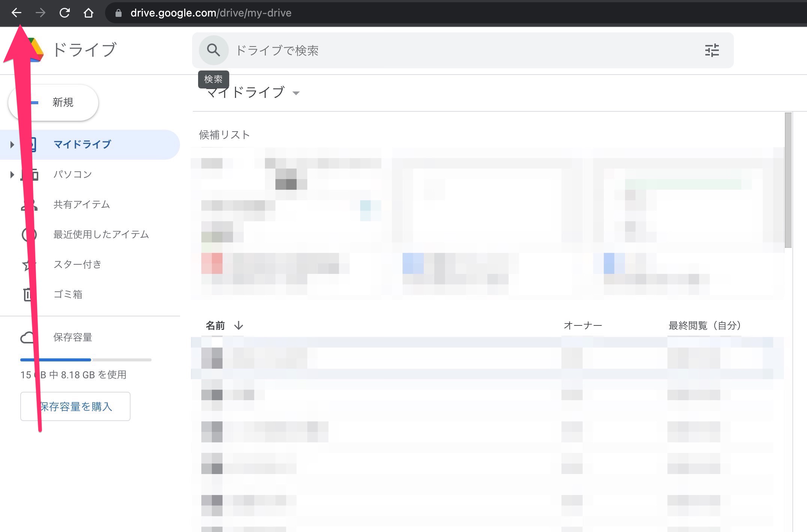The width and height of the screenshot is (807, 532).
Task: Focus the address bar showing drive.google.com
Action: click(x=211, y=13)
